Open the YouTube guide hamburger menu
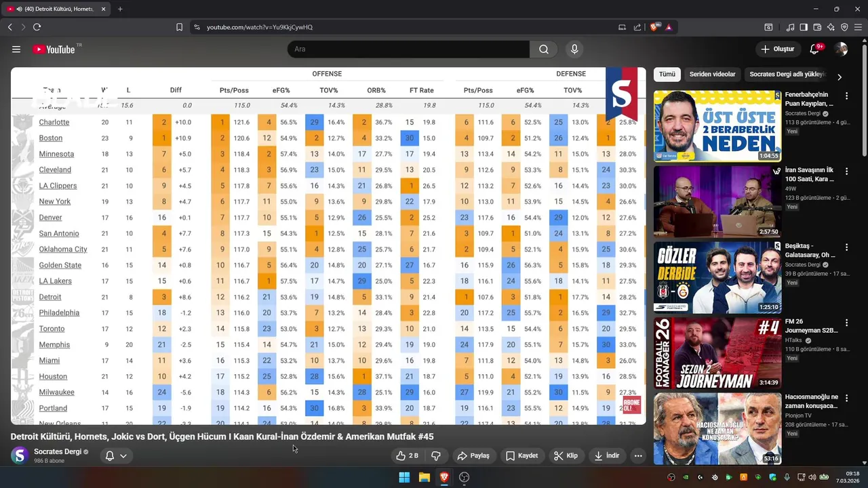This screenshot has height=488, width=868. (16, 49)
